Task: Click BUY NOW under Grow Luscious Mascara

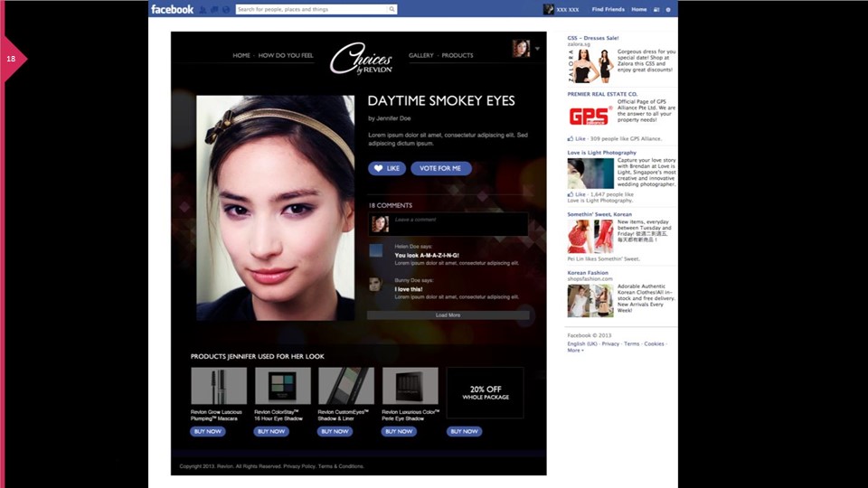Action: [x=208, y=432]
